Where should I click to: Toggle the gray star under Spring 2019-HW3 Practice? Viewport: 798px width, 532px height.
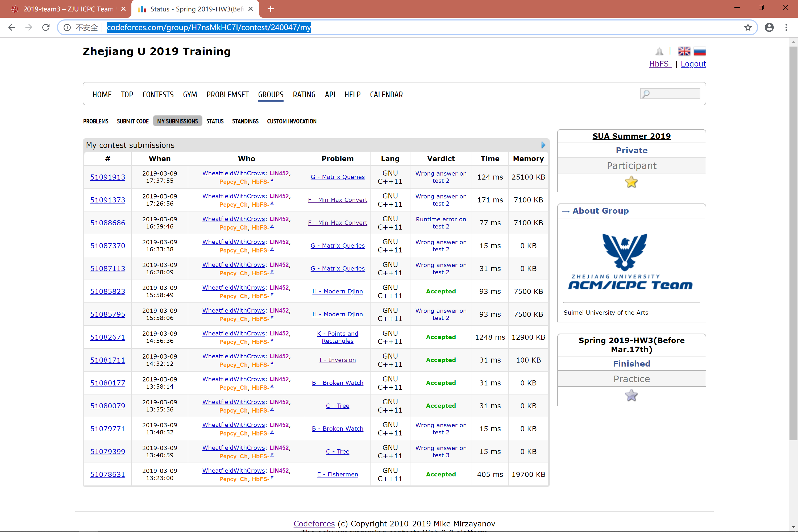[631, 395]
